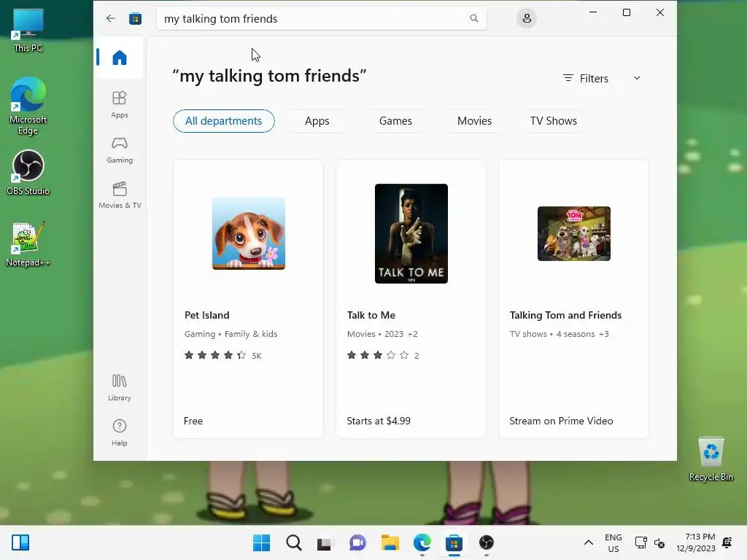The height and width of the screenshot is (560, 747).
Task: Show hidden system tray icons
Action: coord(589,542)
